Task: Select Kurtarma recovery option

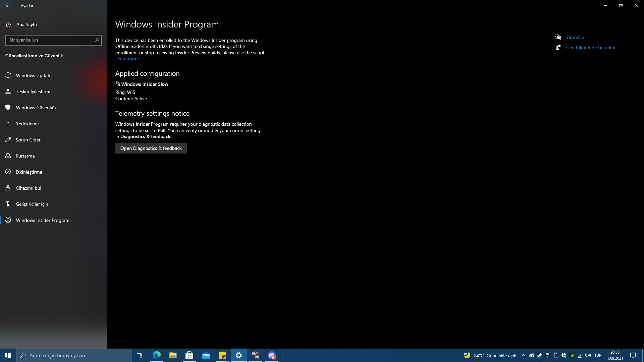Action: pos(25,156)
